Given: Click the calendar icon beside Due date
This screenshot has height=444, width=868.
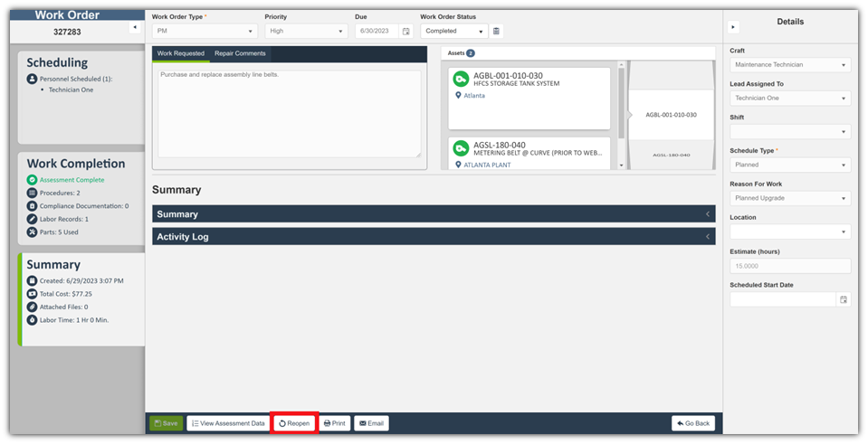Looking at the screenshot, I should tap(406, 32).
